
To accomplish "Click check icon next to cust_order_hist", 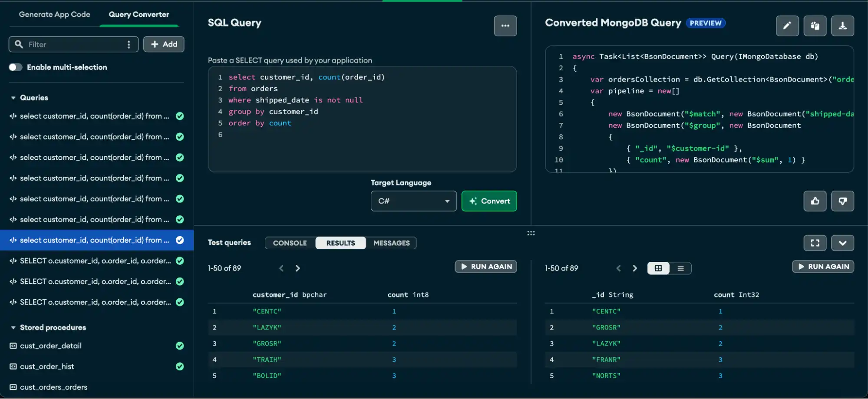I will 180,366.
